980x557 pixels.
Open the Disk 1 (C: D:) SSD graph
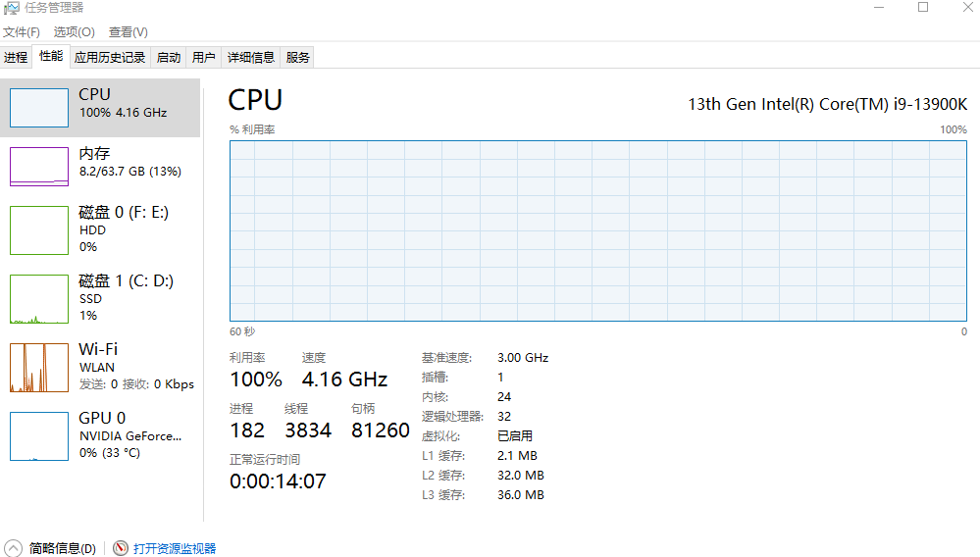point(39,298)
